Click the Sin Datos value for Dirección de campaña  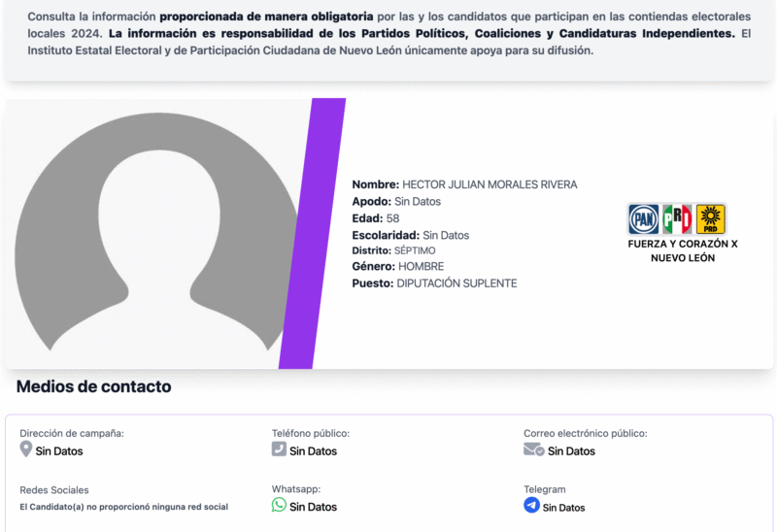coord(59,451)
